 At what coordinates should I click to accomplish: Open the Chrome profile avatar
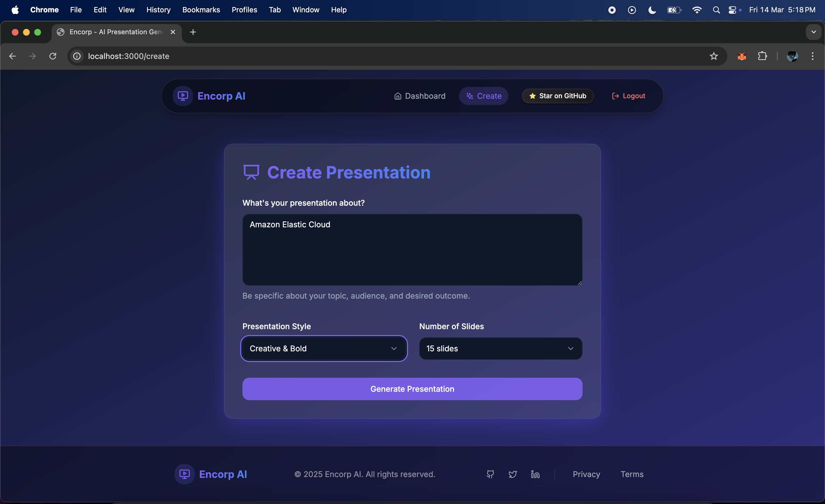coord(792,56)
